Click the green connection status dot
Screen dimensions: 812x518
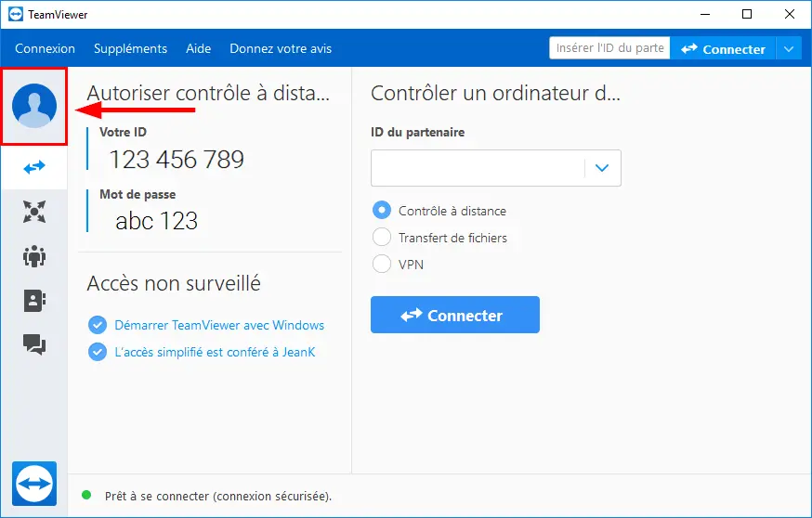86,495
